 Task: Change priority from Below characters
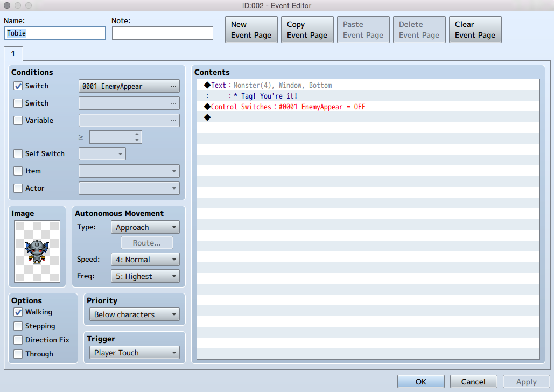pyautogui.click(x=134, y=314)
